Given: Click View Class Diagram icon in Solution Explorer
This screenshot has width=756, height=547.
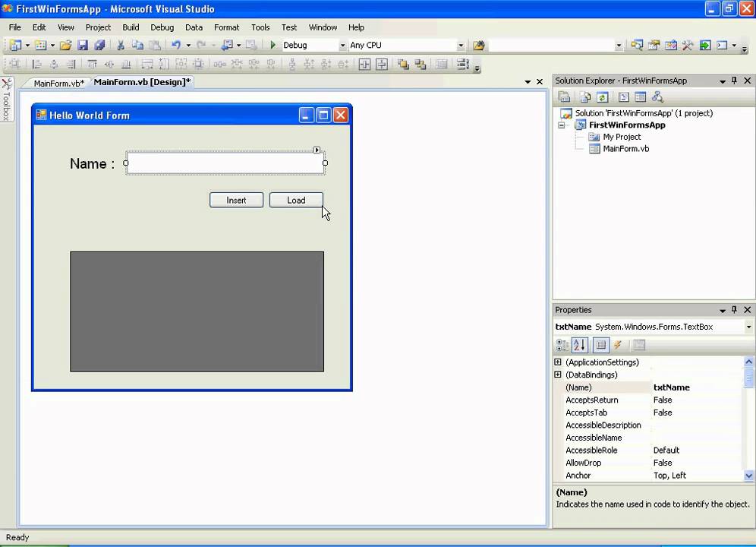Looking at the screenshot, I should (x=657, y=97).
